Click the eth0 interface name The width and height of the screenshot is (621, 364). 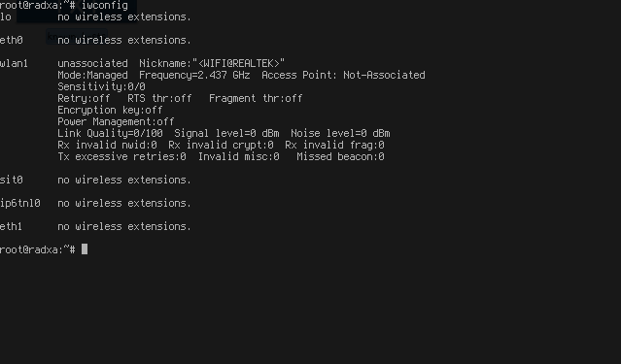(x=12, y=40)
